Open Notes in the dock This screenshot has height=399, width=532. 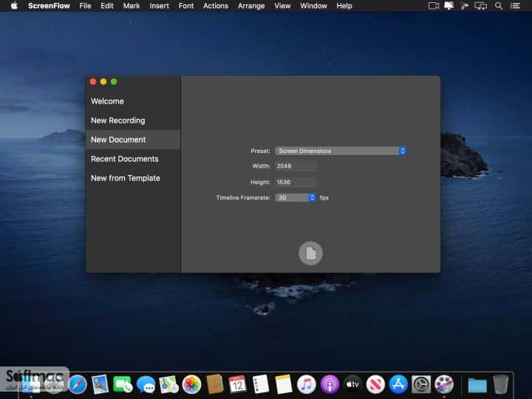tap(283, 384)
